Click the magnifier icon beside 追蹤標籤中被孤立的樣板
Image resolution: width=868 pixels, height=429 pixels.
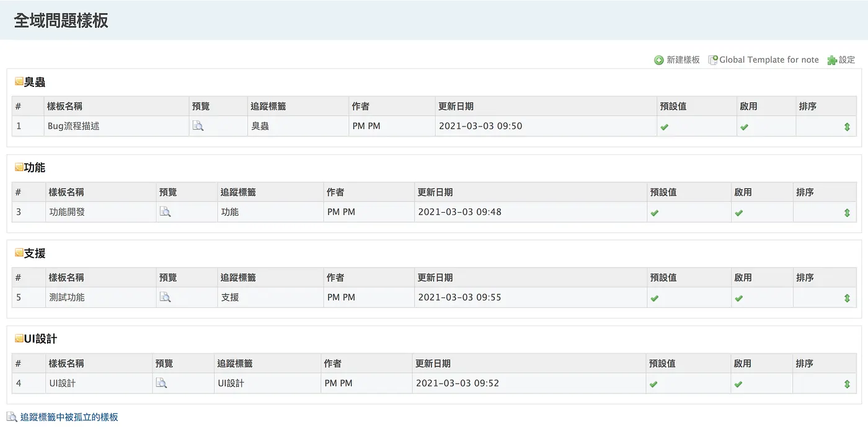click(12, 417)
